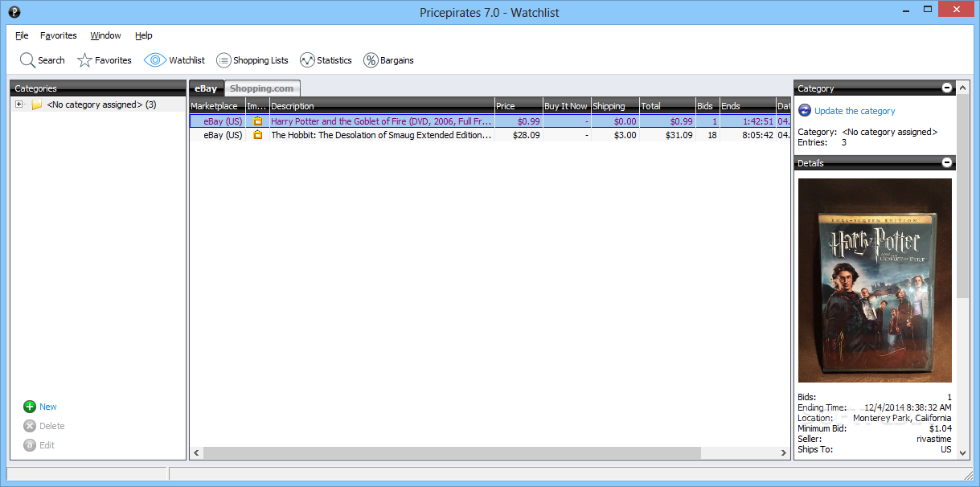980x487 pixels.
Task: Sort by Total column header
Action: tap(667, 106)
